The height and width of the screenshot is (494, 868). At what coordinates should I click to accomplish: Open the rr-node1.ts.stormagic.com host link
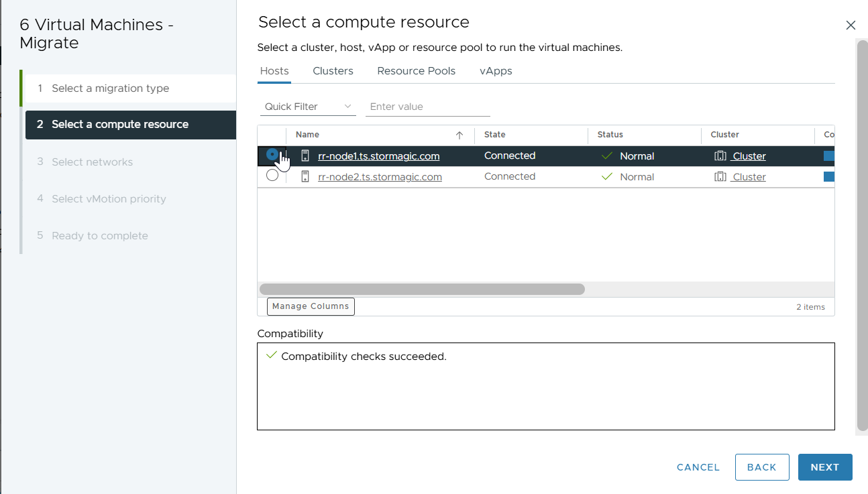click(x=379, y=156)
